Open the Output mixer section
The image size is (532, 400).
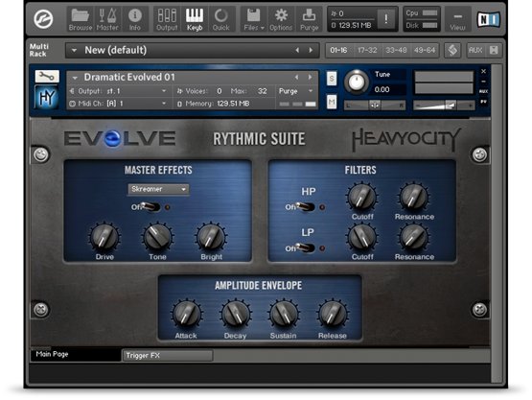(167, 19)
